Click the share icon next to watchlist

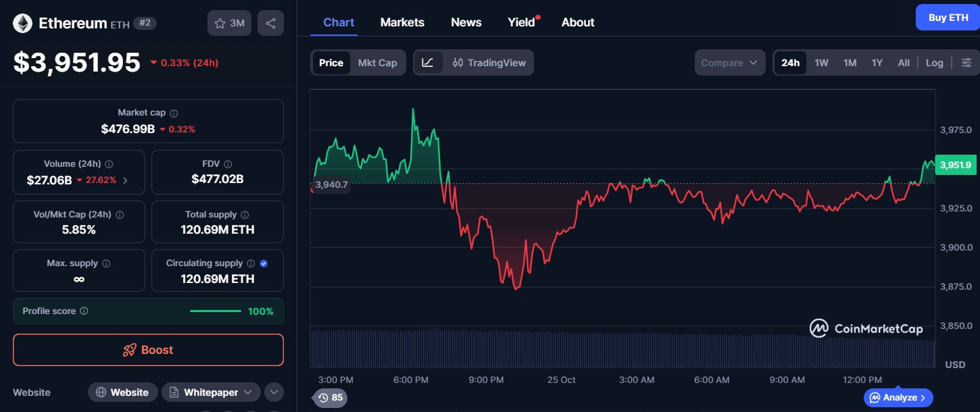coord(270,23)
